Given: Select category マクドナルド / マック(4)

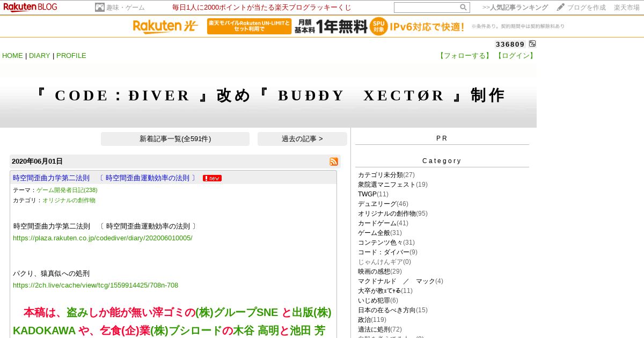Looking at the screenshot, I should (400, 281).
